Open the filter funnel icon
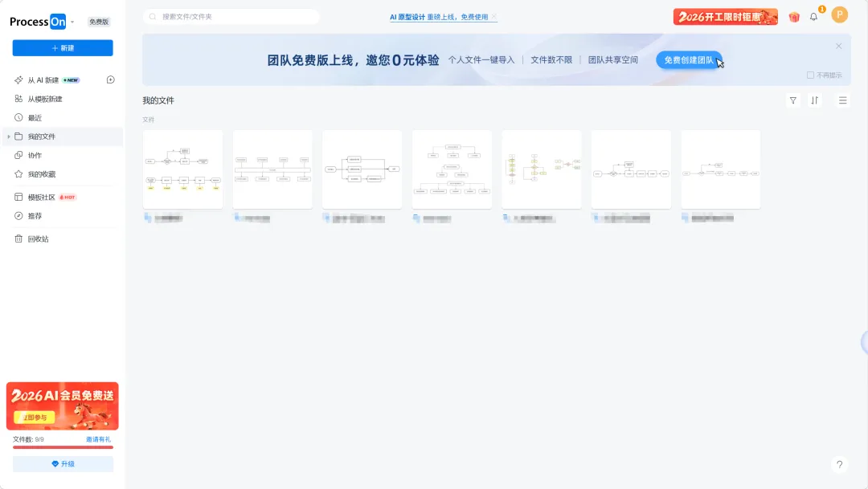 coord(793,100)
